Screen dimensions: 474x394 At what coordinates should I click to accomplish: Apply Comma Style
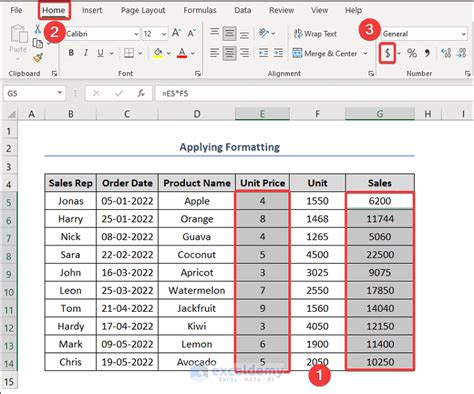427,53
